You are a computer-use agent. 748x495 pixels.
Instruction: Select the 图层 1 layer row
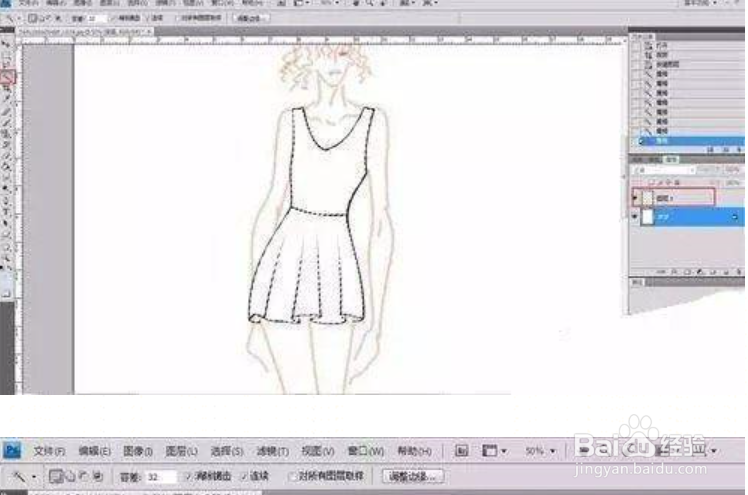point(687,197)
